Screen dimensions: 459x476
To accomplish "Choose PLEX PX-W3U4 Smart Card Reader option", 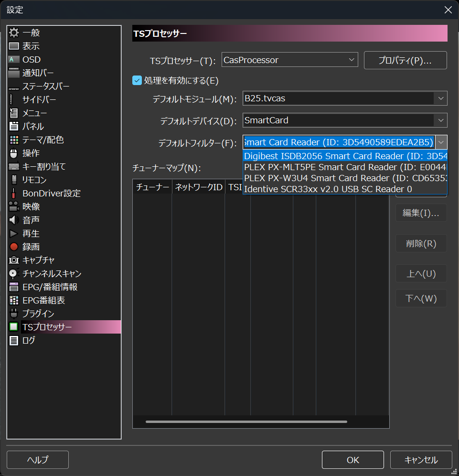I will coord(345,178).
